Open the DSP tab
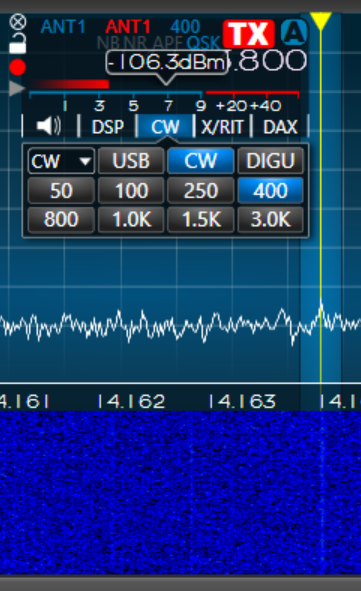This screenshot has width=361, height=591. click(x=108, y=127)
